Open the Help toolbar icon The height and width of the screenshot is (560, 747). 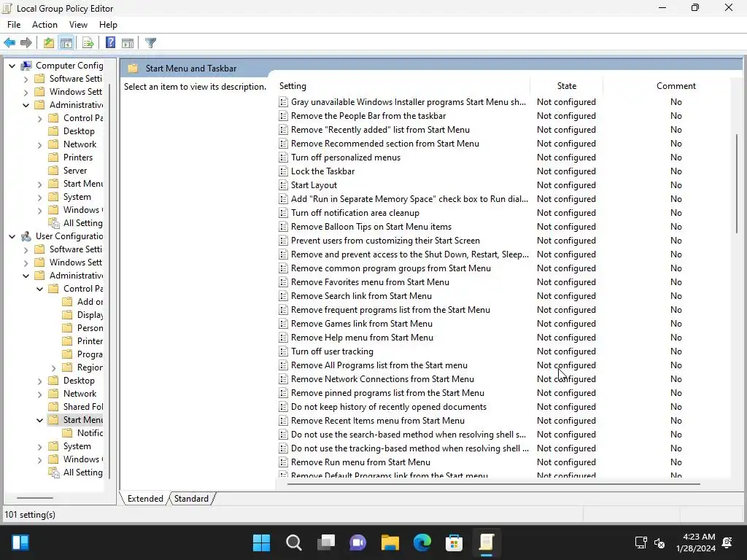110,43
